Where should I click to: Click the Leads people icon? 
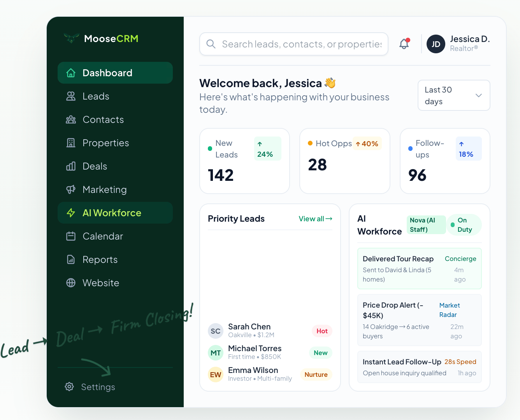(x=71, y=96)
